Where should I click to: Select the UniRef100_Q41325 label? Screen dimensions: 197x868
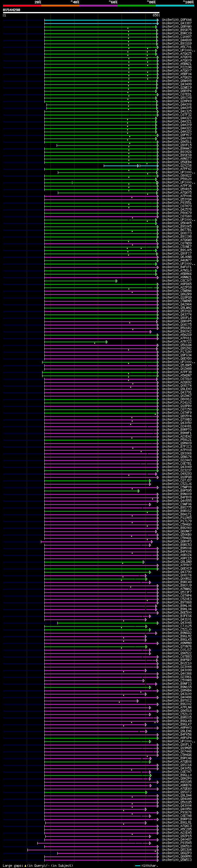(x=177, y=111)
